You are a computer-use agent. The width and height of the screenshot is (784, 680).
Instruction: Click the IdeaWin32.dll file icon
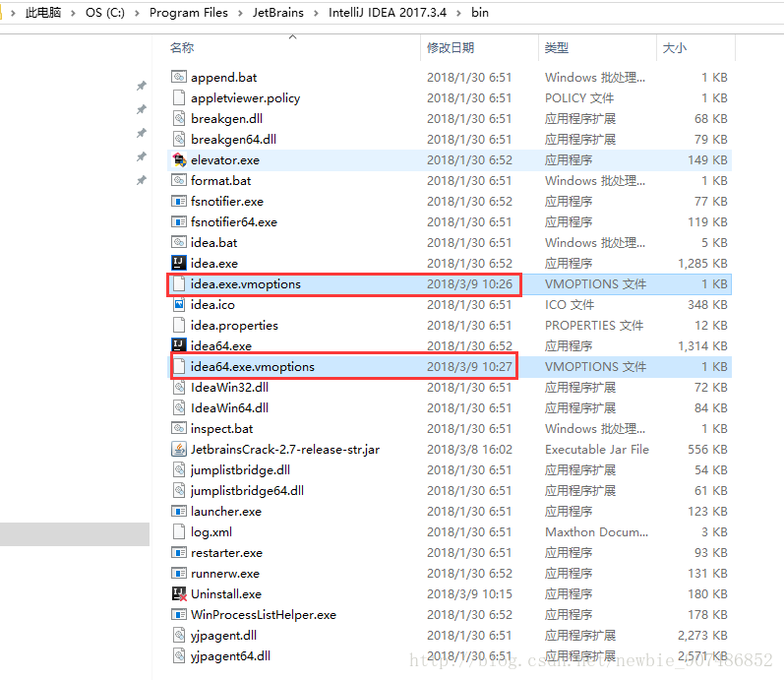pyautogui.click(x=179, y=387)
